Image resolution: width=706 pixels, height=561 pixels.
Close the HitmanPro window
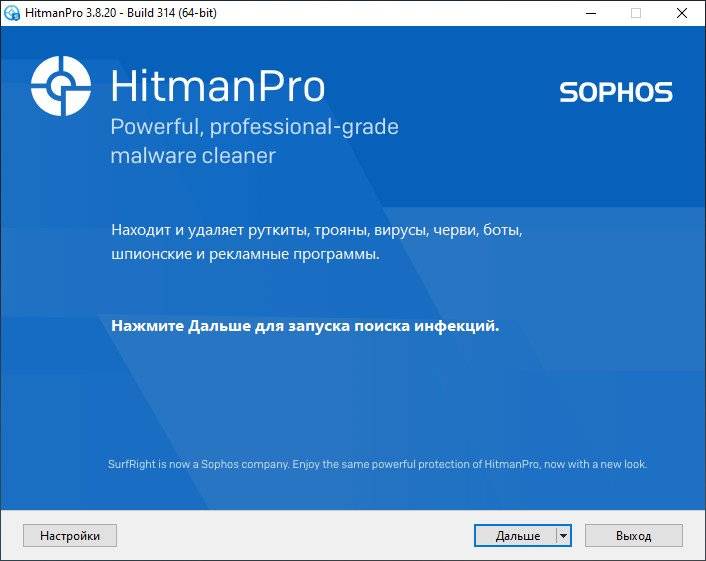[x=682, y=13]
